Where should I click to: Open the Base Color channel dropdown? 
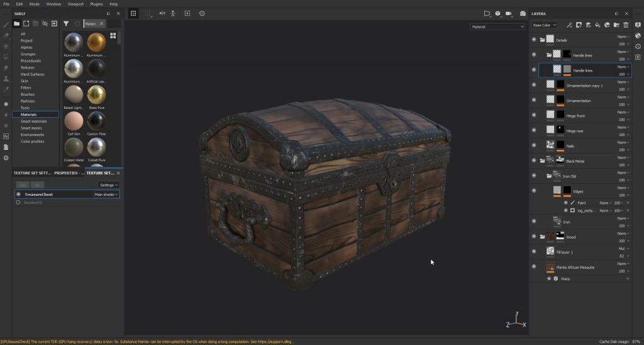click(545, 25)
